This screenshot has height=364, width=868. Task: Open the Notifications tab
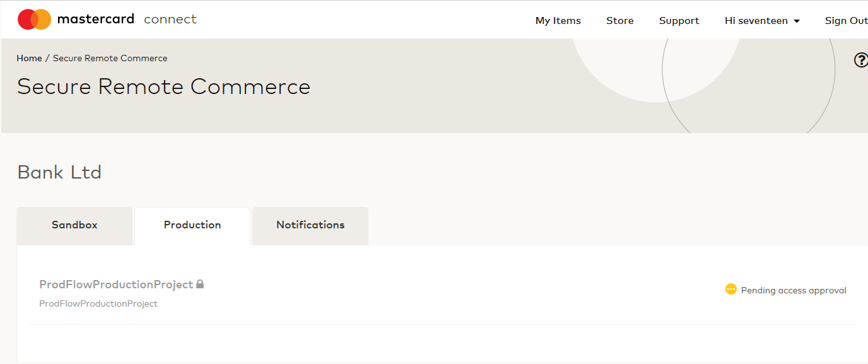coord(310,225)
